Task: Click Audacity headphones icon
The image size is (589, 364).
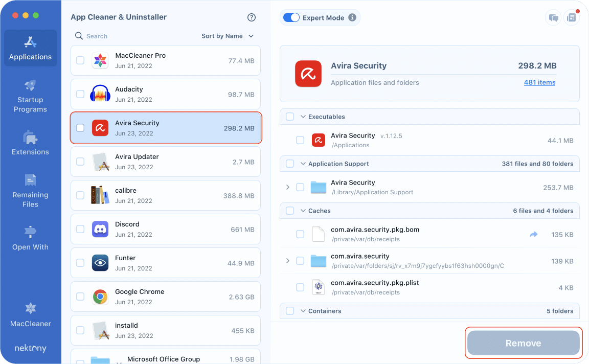Action: click(100, 94)
